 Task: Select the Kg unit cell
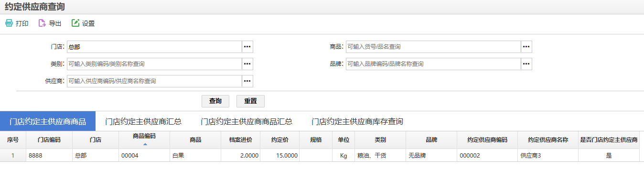click(343, 155)
